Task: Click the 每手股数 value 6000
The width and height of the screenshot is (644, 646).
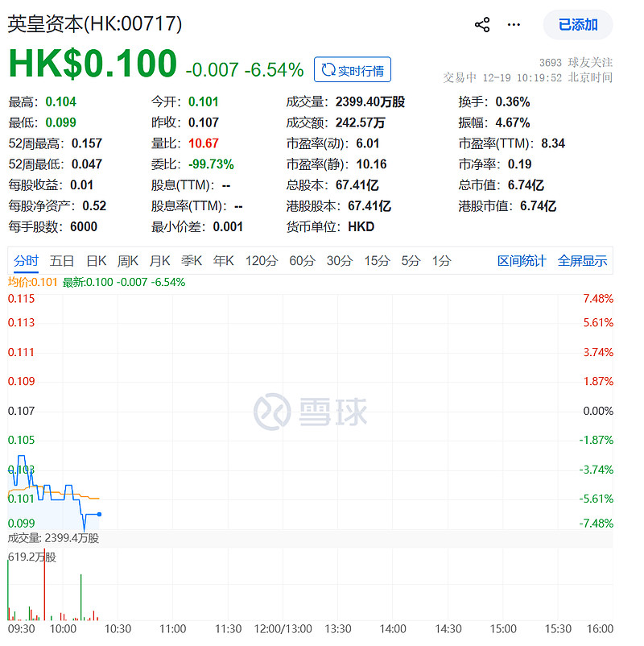Action: (84, 226)
